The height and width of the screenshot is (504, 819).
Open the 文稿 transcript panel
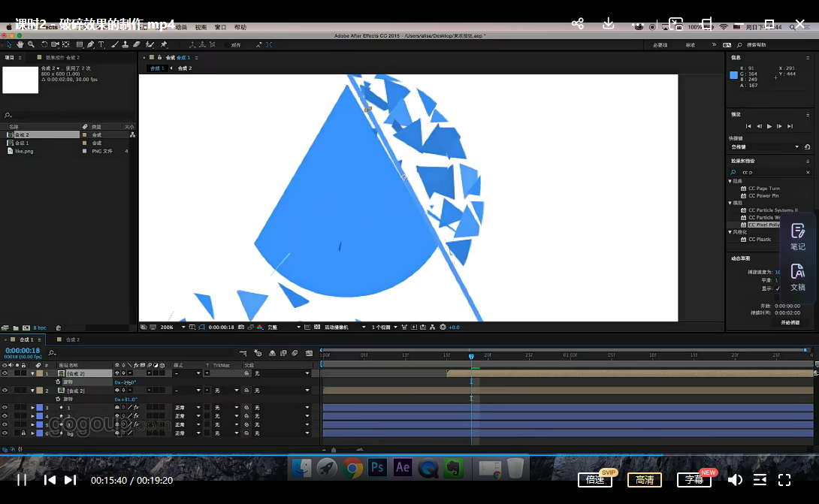pyautogui.click(x=797, y=277)
